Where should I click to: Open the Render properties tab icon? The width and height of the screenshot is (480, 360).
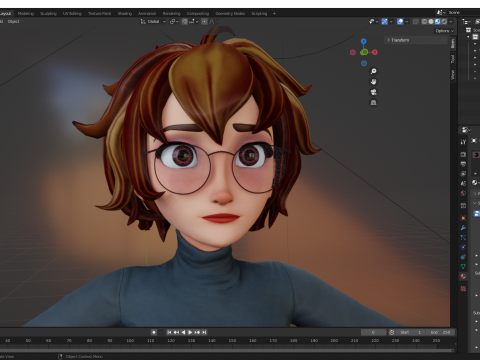(463, 154)
